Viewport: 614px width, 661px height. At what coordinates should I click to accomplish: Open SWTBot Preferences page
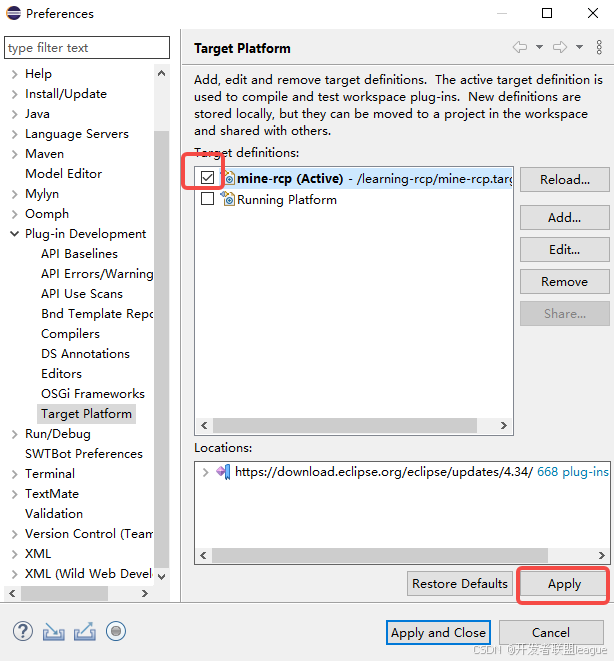coord(84,454)
